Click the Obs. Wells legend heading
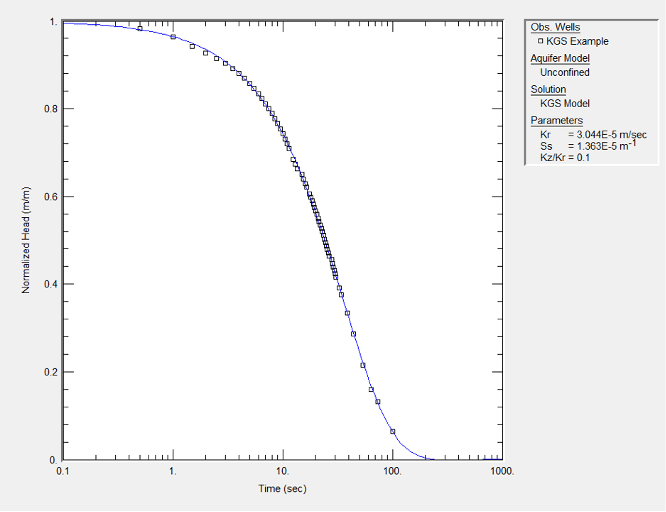 point(555,26)
